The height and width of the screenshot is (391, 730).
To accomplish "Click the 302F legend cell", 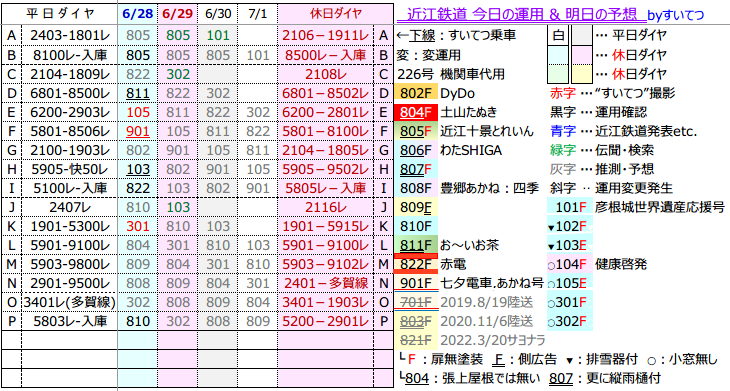I will click(x=570, y=321).
